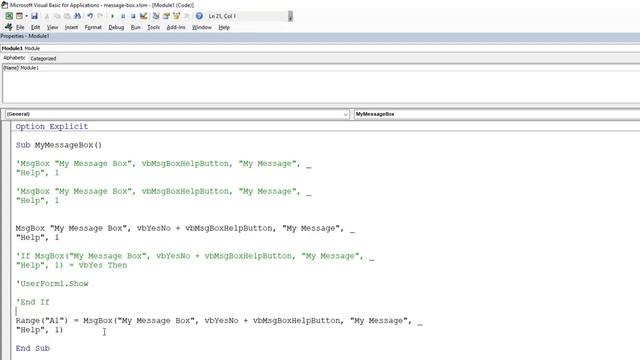The height and width of the screenshot is (360, 640).
Task: Switch to the Alphabetic tab
Action: [14, 58]
